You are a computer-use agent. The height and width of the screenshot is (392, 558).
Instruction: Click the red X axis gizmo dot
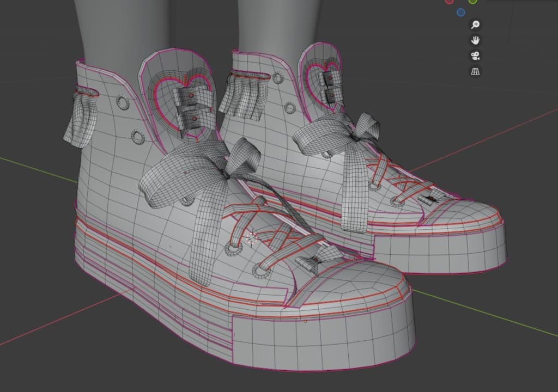(449, 1)
